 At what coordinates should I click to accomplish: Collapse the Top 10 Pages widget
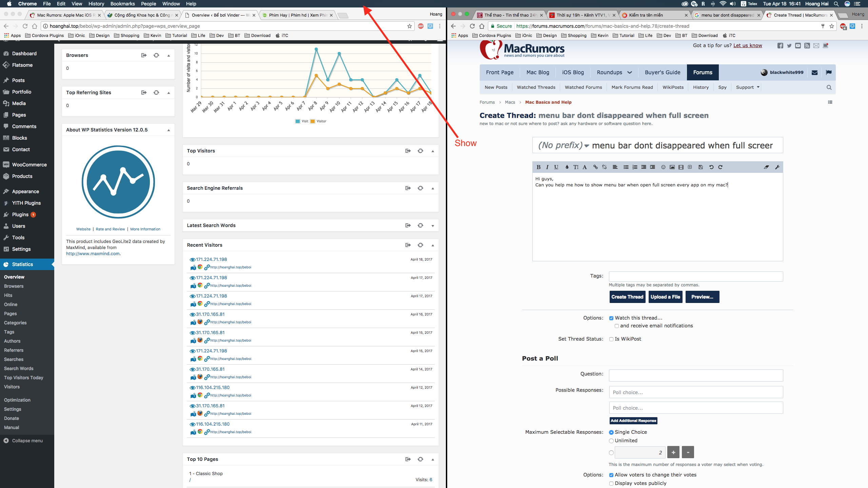click(x=433, y=460)
